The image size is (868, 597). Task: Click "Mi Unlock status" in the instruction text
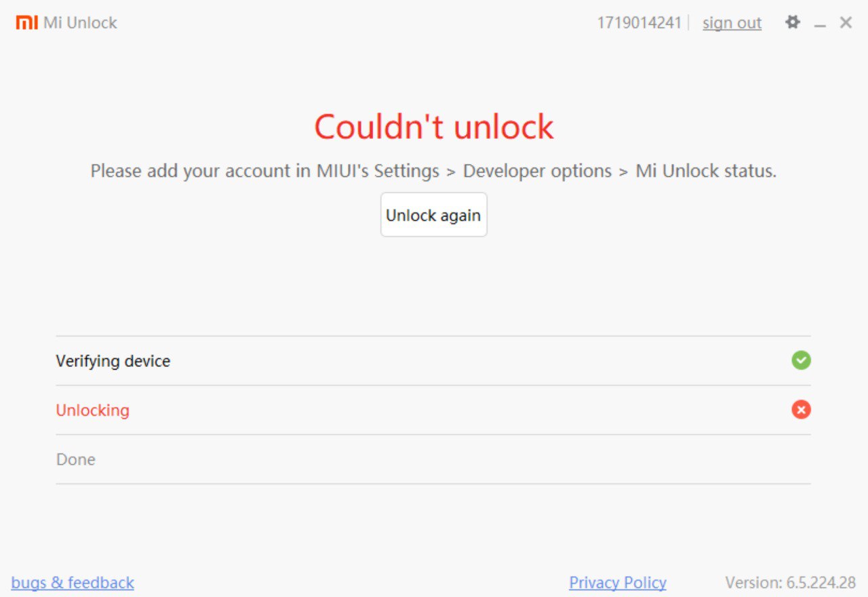tap(704, 171)
